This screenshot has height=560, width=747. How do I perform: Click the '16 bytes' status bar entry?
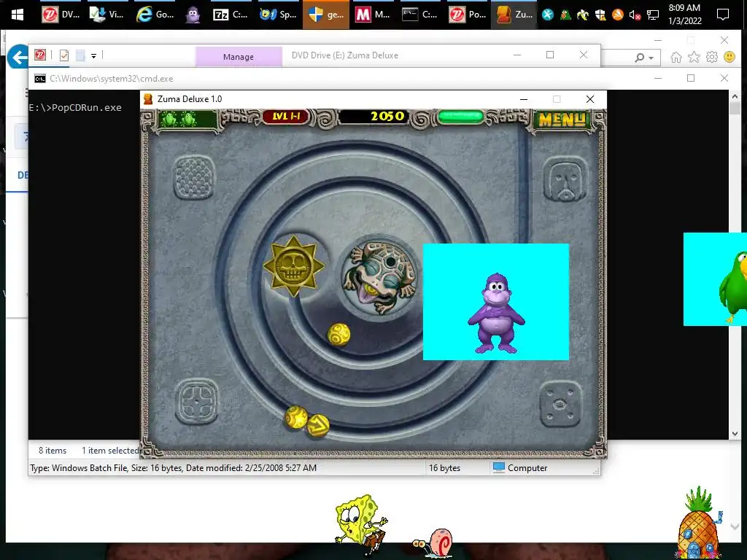pos(444,468)
